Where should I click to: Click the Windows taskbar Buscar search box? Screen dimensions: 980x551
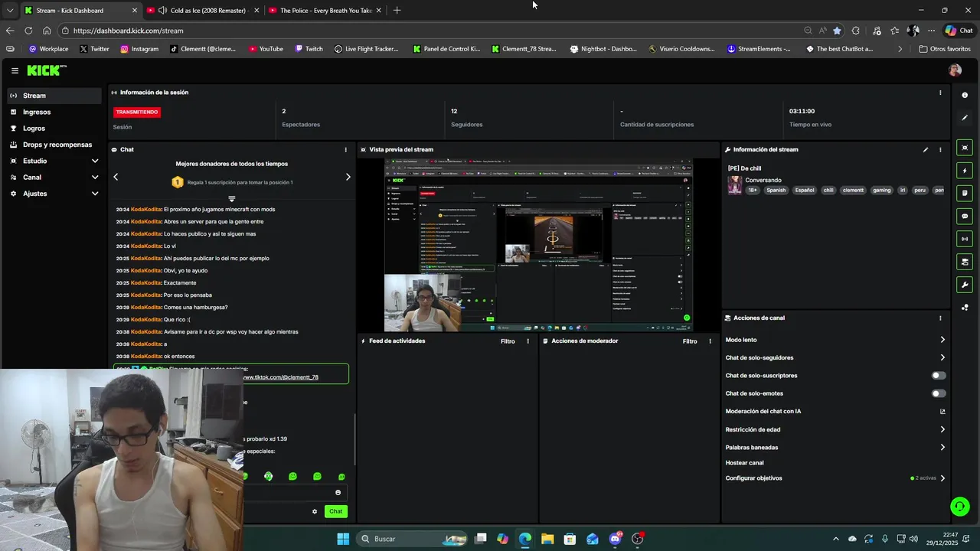click(x=413, y=539)
